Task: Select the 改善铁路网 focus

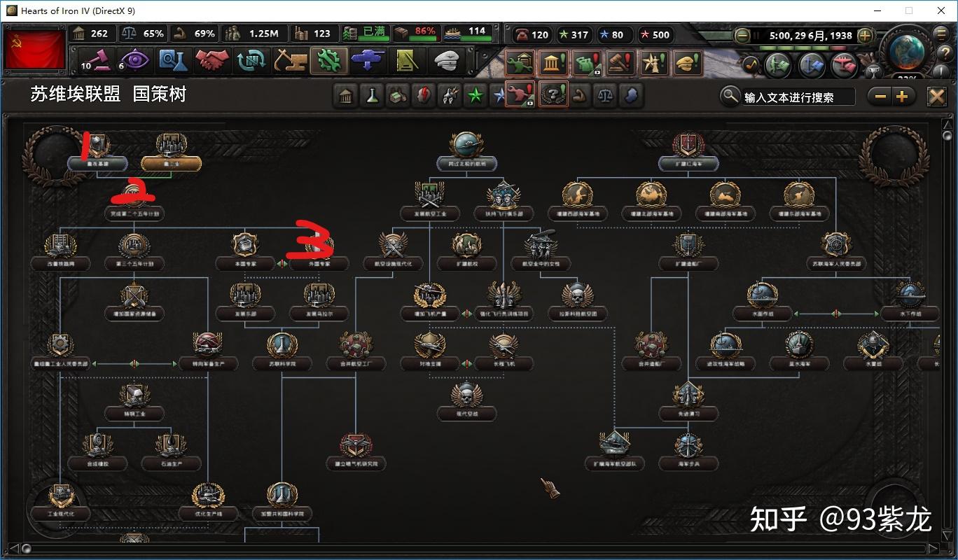Action: point(61,252)
